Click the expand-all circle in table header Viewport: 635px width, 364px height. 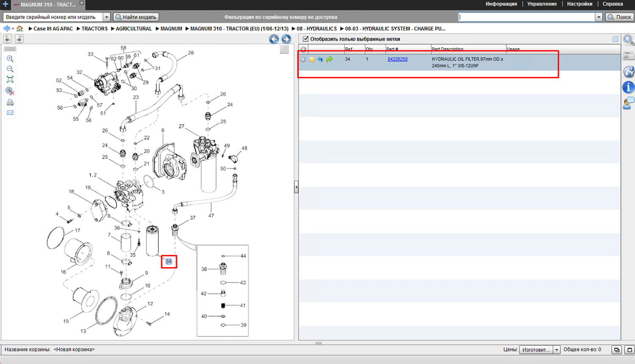pos(303,49)
